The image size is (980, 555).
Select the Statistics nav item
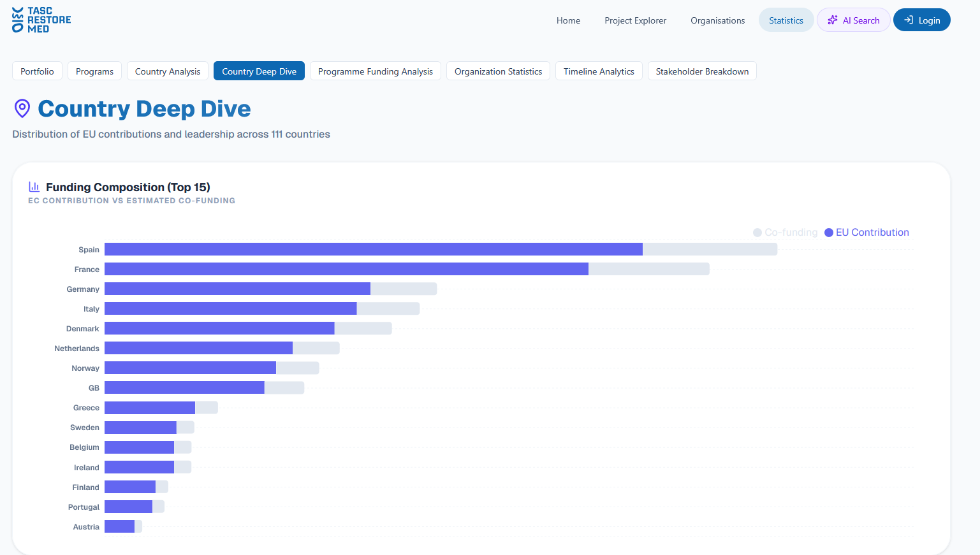point(786,20)
